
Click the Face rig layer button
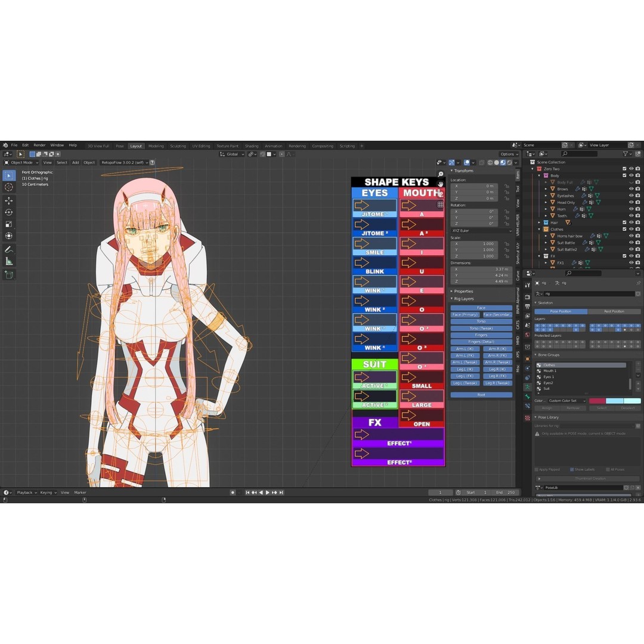coord(481,308)
